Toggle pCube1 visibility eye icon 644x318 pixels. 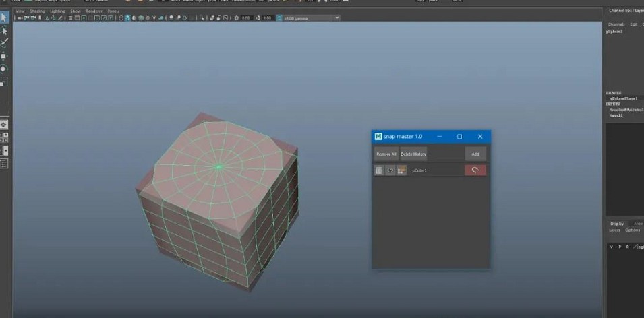tap(390, 170)
